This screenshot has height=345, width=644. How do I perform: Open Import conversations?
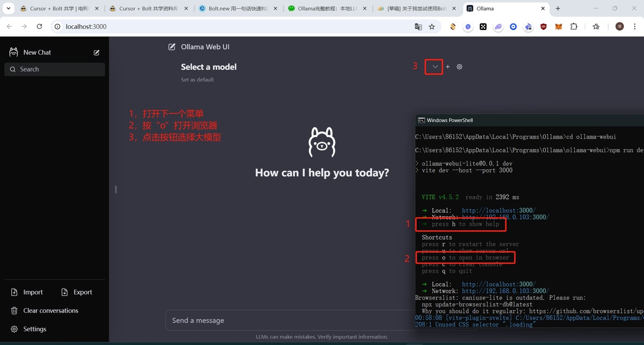(x=27, y=292)
